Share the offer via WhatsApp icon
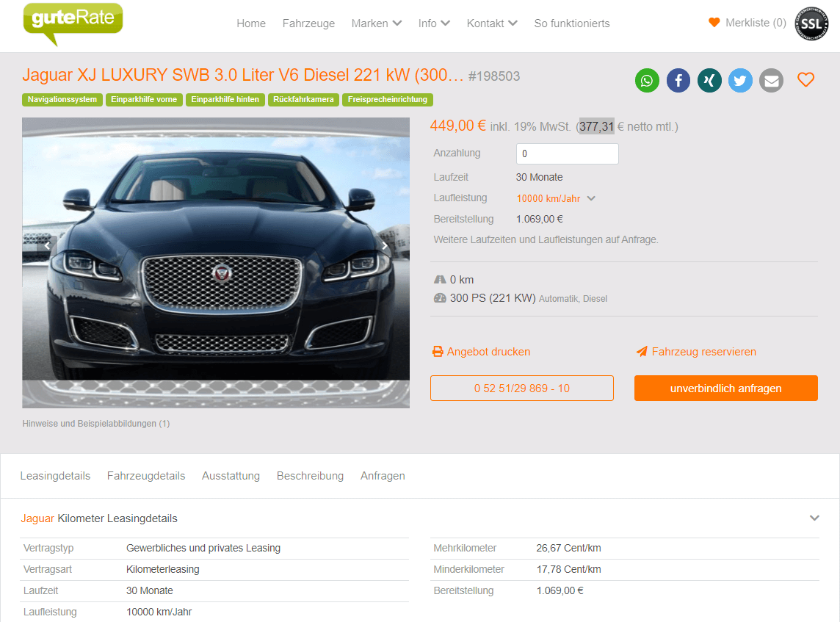Viewport: 840px width, 622px height. pyautogui.click(x=647, y=81)
